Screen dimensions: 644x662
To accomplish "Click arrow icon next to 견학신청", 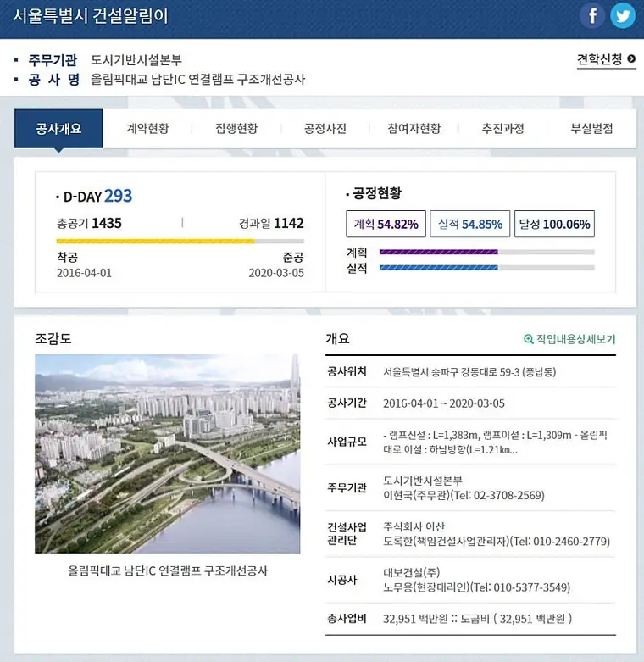I will (631, 59).
